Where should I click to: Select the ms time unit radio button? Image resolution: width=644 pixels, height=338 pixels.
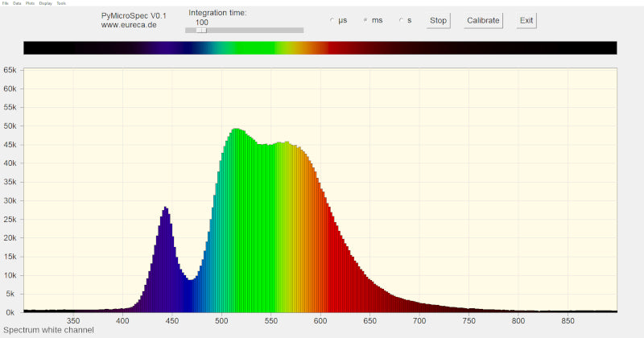367,20
